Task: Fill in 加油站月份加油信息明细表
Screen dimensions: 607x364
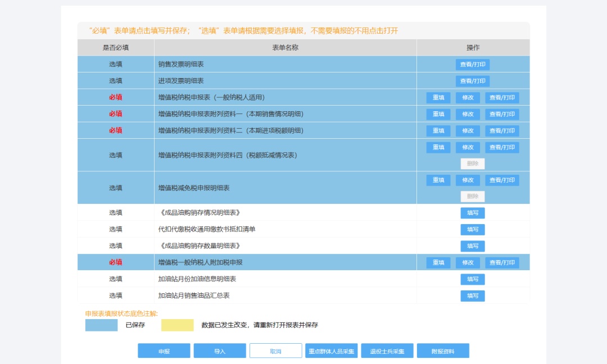Action: (x=472, y=279)
